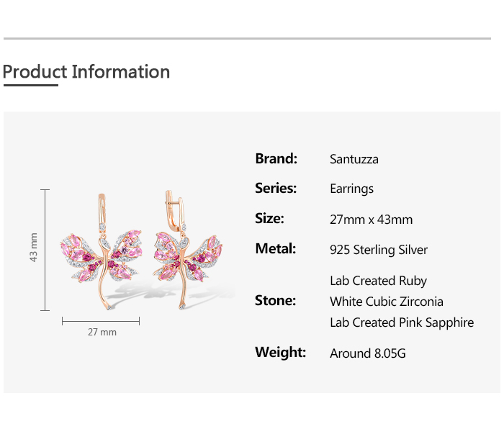
Task: Click the Size label
Action: click(x=269, y=219)
